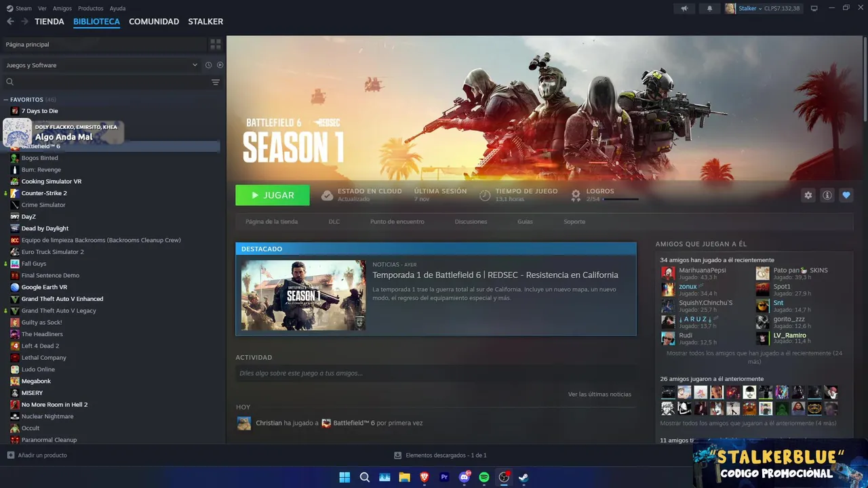Show all friends who played recently
The width and height of the screenshot is (868, 488).
point(754,357)
